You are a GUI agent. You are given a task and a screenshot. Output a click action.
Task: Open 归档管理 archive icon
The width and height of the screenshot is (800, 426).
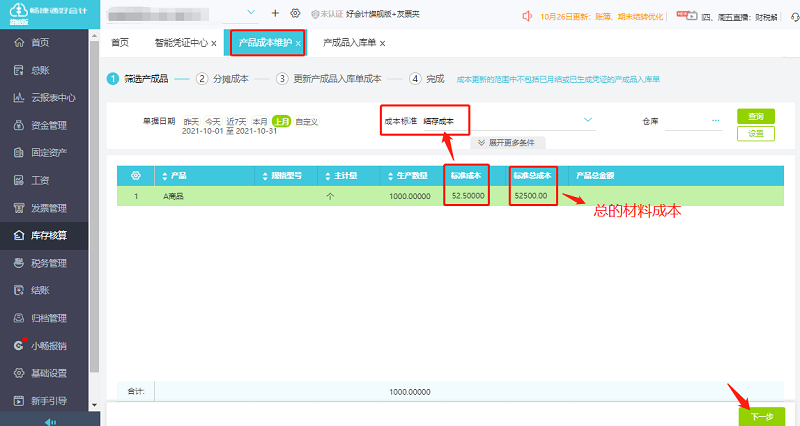coord(19,318)
